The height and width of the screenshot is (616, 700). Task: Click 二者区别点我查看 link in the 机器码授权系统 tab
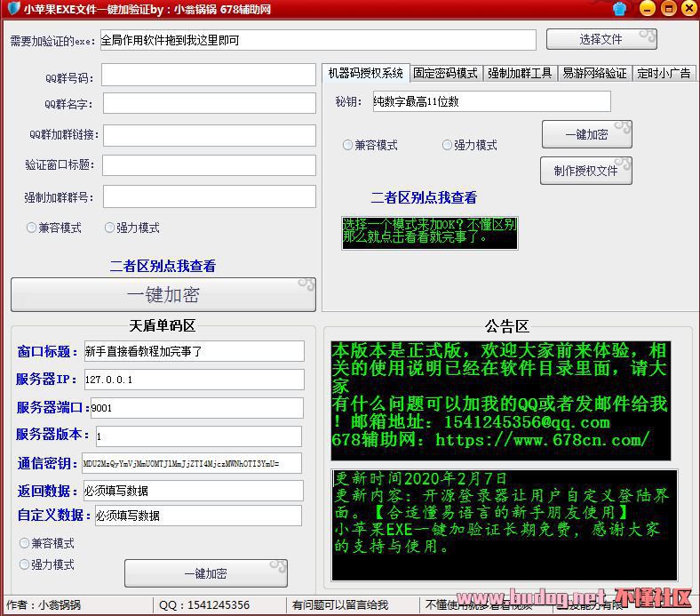(x=424, y=197)
